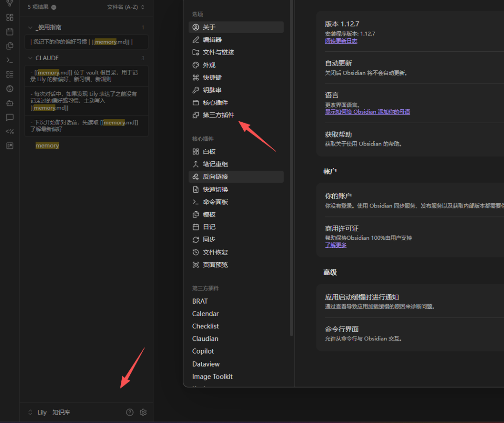This screenshot has width=504, height=423.
Task: Open BRAT plugin settings
Action: (236, 301)
